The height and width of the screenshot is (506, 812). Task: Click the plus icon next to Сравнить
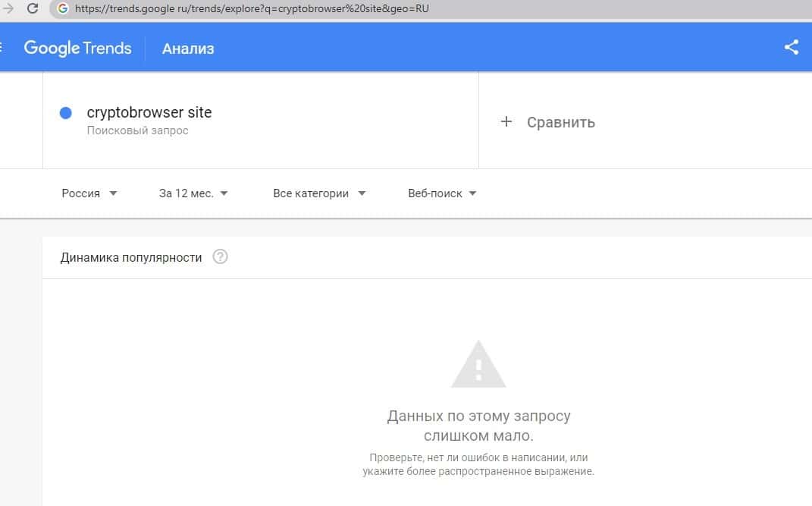click(x=506, y=122)
